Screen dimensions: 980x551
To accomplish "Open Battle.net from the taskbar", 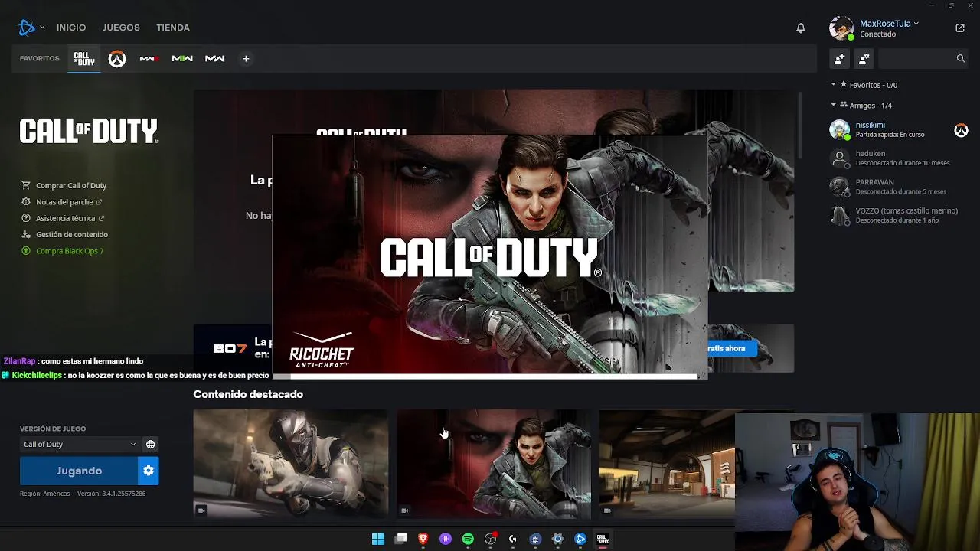I will coord(580,539).
